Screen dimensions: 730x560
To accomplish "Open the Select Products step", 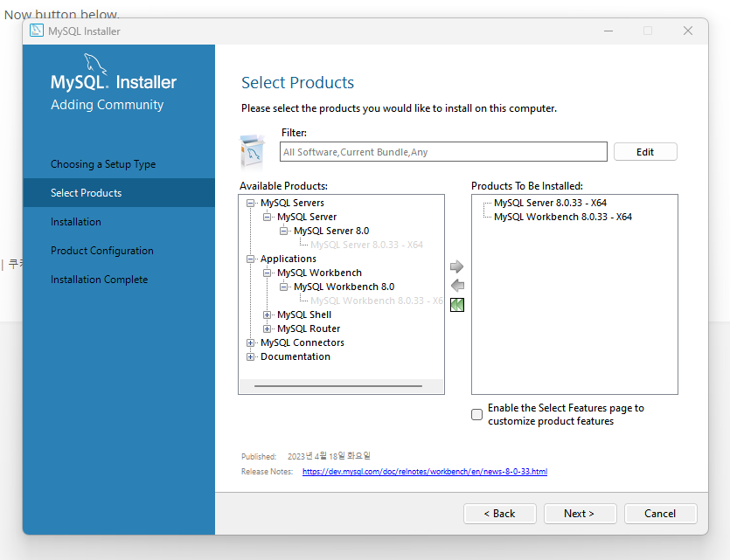I will click(x=119, y=192).
